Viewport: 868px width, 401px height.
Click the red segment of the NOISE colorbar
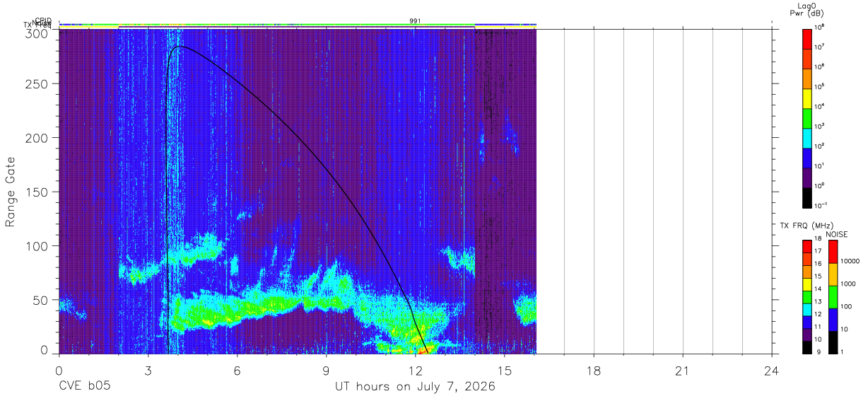833,252
